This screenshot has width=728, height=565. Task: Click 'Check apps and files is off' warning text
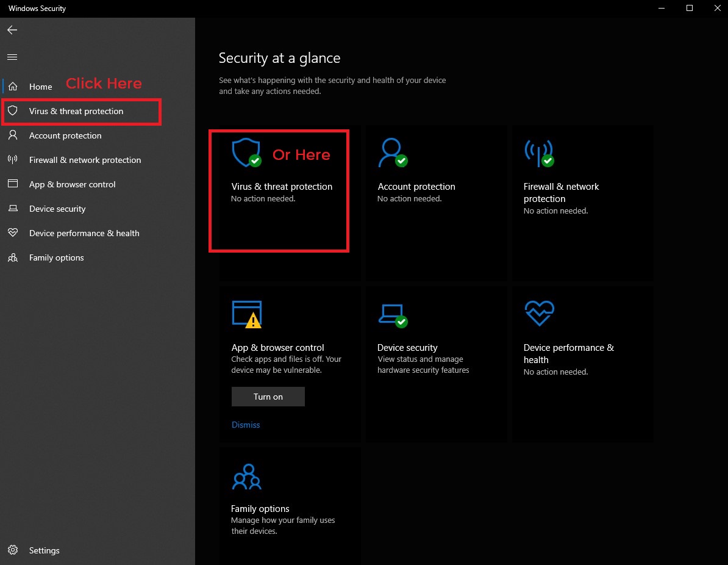click(x=286, y=365)
